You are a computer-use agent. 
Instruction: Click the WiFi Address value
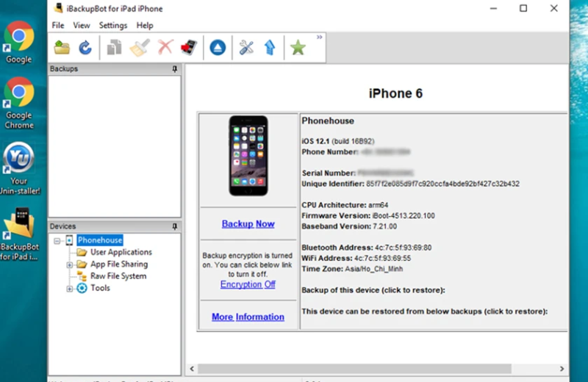pos(382,258)
